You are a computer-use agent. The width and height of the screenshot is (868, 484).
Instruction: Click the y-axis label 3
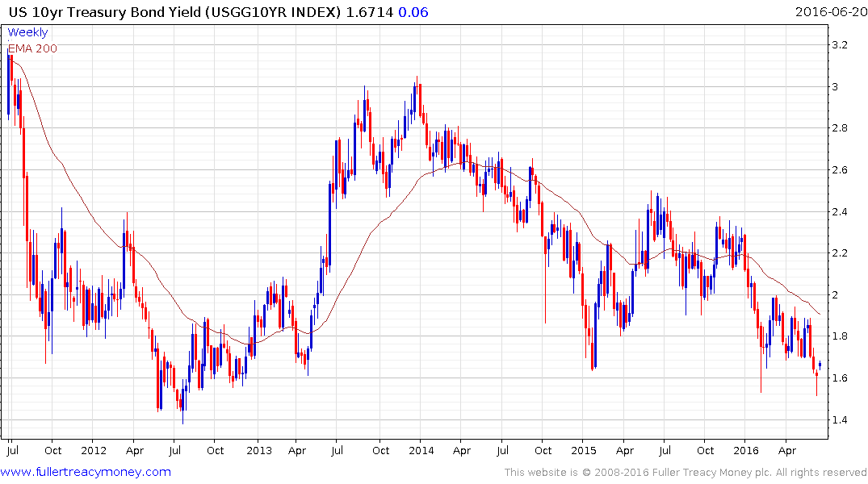tap(835, 87)
